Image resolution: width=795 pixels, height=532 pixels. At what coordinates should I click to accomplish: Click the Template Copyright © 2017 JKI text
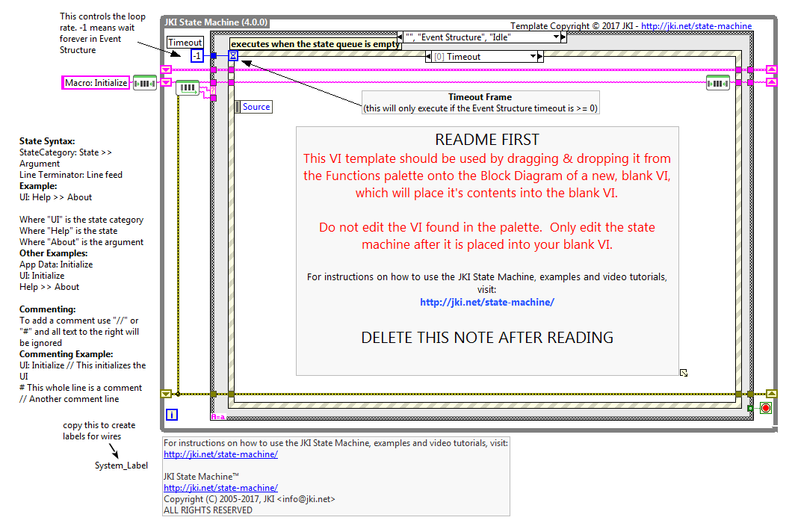[x=572, y=26]
